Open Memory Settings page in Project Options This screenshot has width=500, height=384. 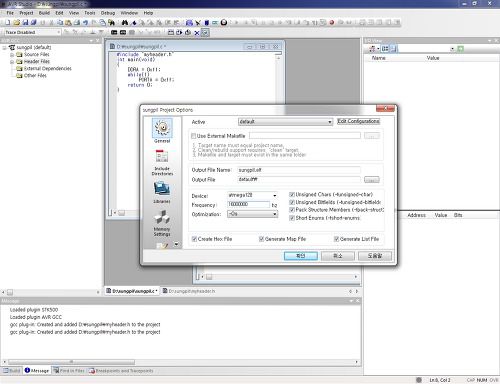pyautogui.click(x=162, y=223)
